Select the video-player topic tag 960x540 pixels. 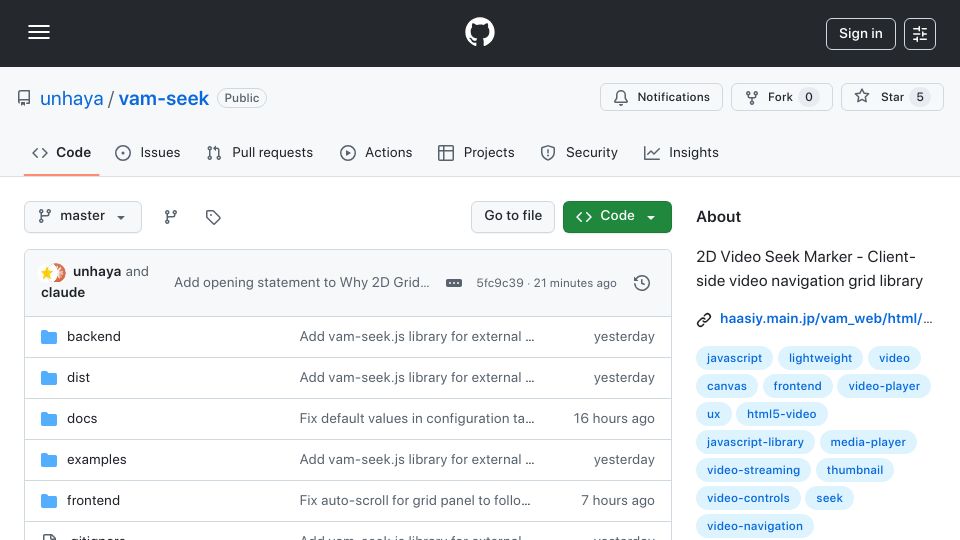tap(884, 386)
